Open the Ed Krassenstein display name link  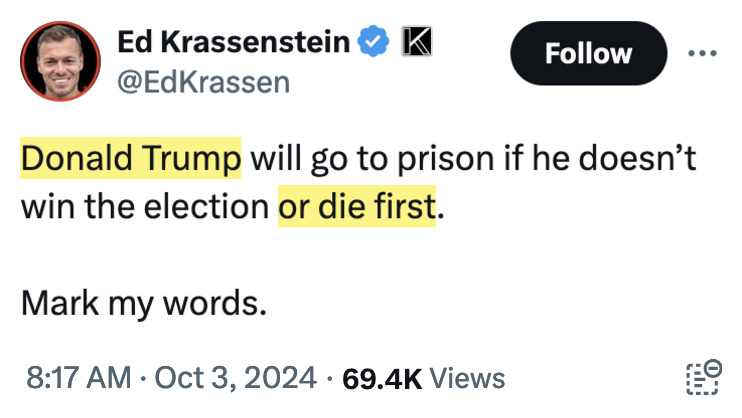[x=234, y=42]
